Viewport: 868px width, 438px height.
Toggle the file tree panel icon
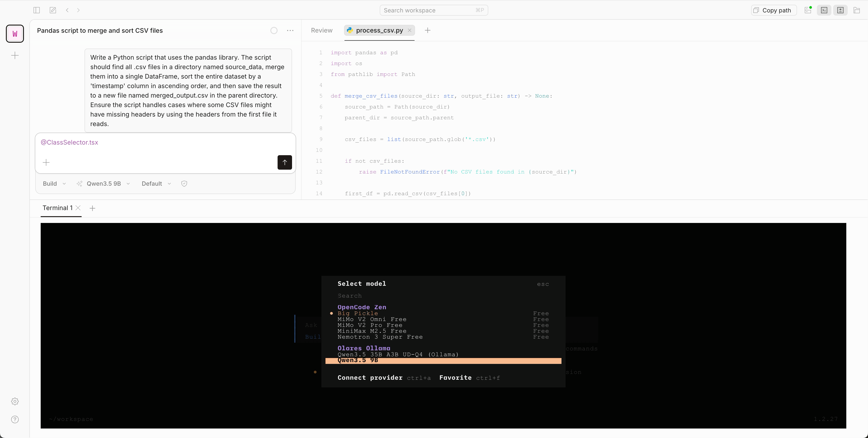[x=856, y=10]
